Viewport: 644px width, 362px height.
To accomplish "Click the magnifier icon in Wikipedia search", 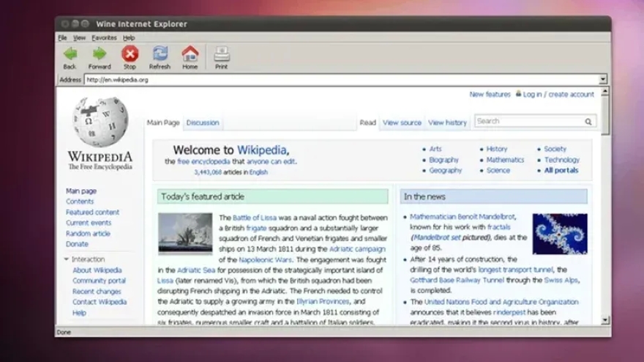I will click(x=588, y=122).
